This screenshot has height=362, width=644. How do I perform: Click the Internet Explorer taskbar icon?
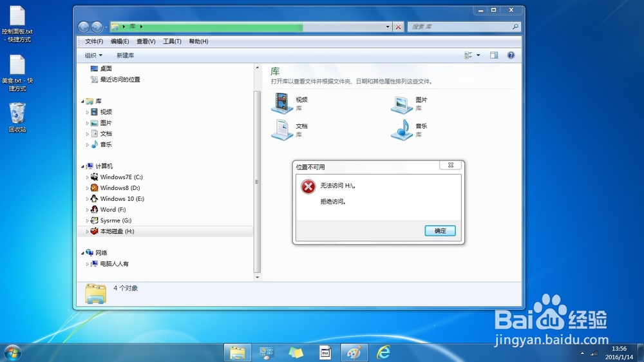tap(384, 352)
